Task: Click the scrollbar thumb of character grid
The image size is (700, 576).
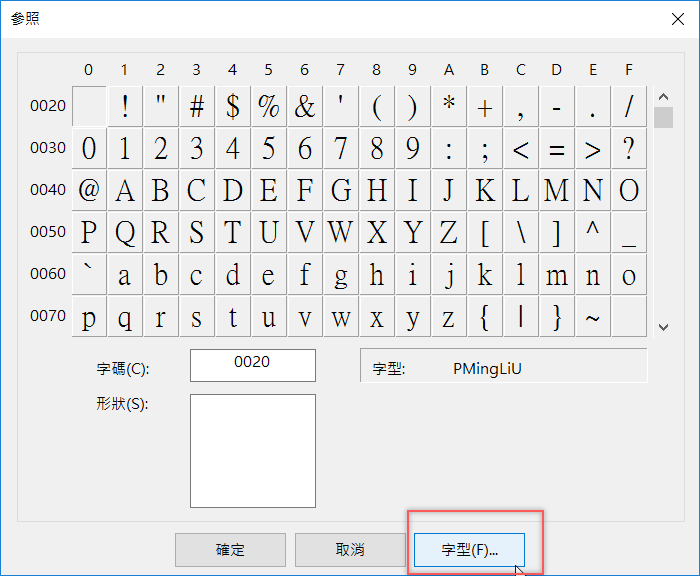Action: pos(663,117)
